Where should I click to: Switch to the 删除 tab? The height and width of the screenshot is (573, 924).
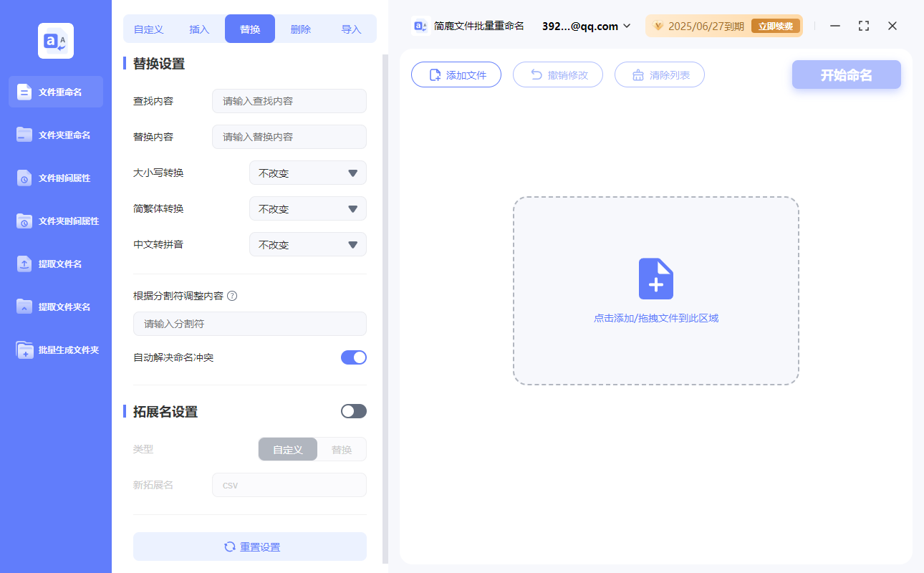click(300, 28)
